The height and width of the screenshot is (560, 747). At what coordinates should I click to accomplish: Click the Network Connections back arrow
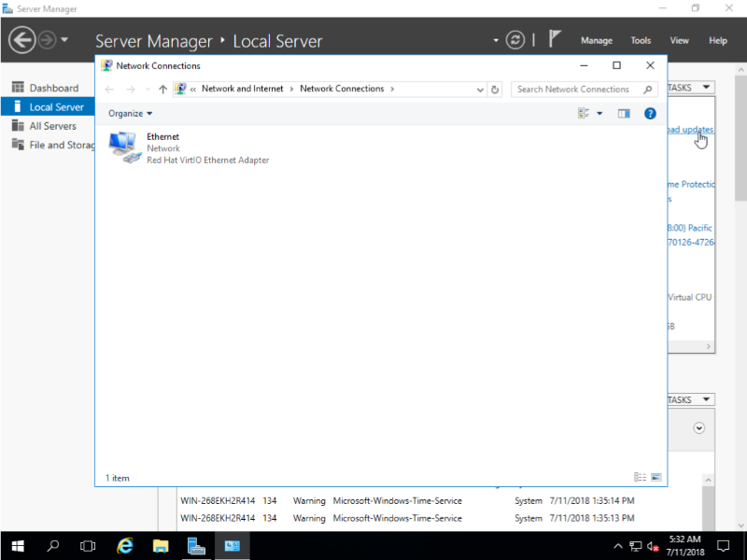click(x=109, y=90)
